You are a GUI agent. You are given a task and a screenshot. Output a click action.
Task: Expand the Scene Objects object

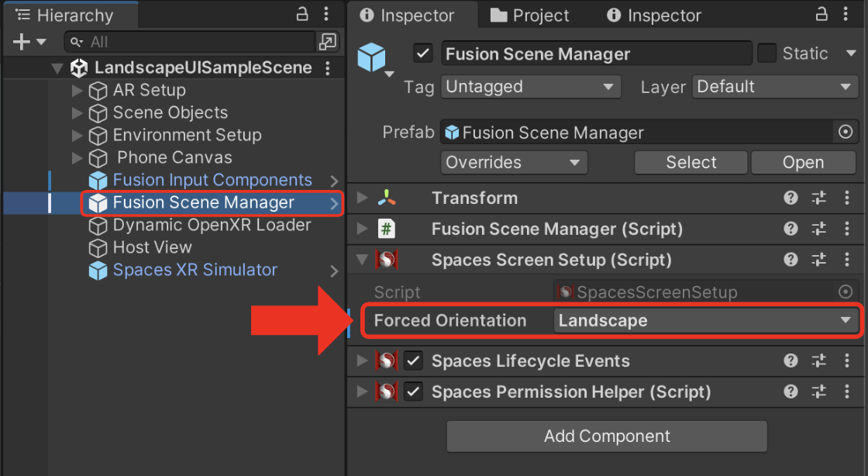pyautogui.click(x=77, y=113)
